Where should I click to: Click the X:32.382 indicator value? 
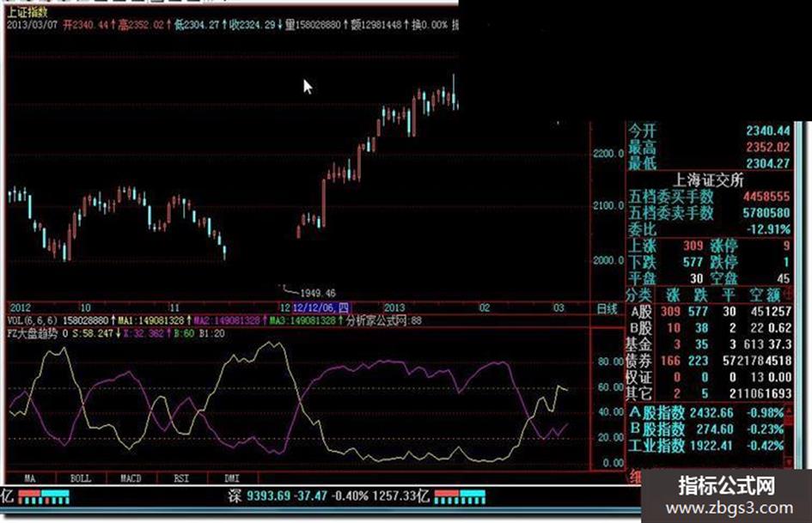tap(144, 334)
